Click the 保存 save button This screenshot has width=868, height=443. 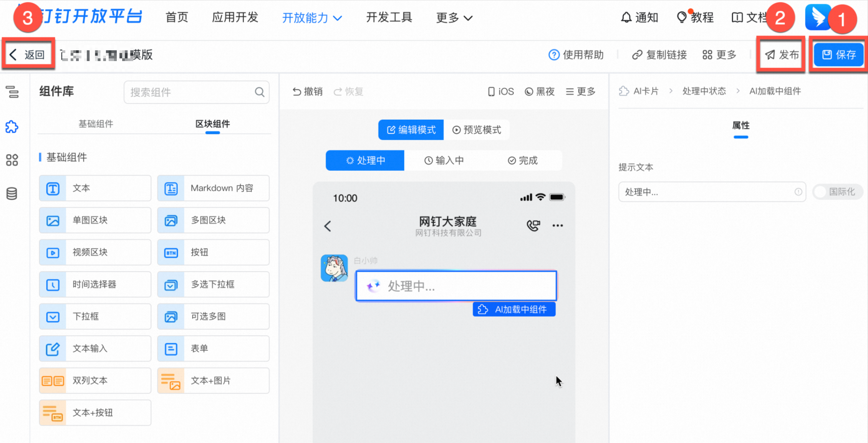[x=838, y=54]
